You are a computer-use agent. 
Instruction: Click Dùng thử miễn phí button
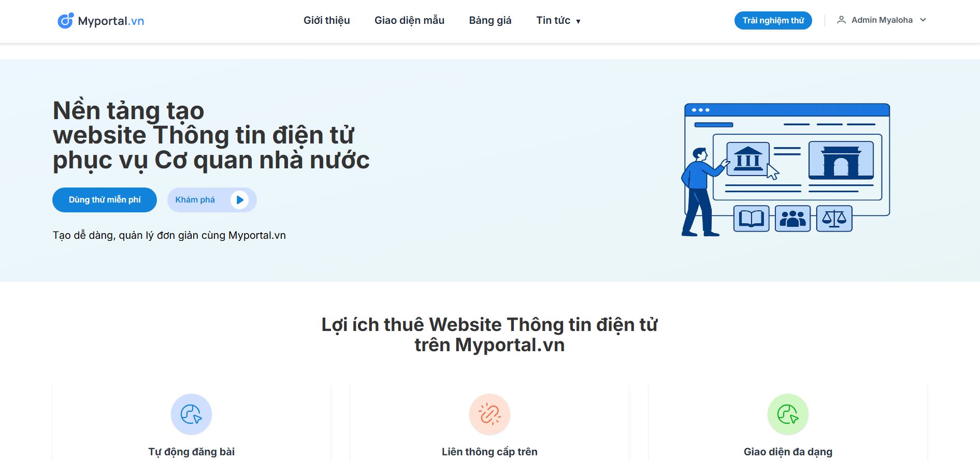(x=105, y=200)
